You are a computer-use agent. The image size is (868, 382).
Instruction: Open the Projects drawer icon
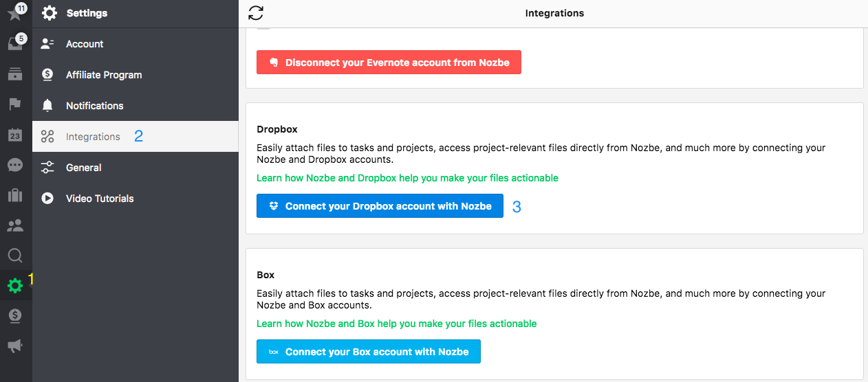14,74
